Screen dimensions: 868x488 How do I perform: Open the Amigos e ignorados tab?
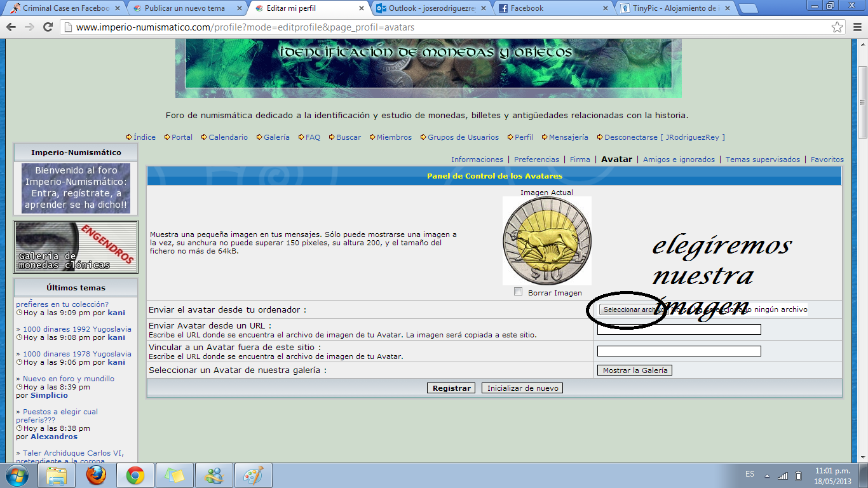[679, 159]
